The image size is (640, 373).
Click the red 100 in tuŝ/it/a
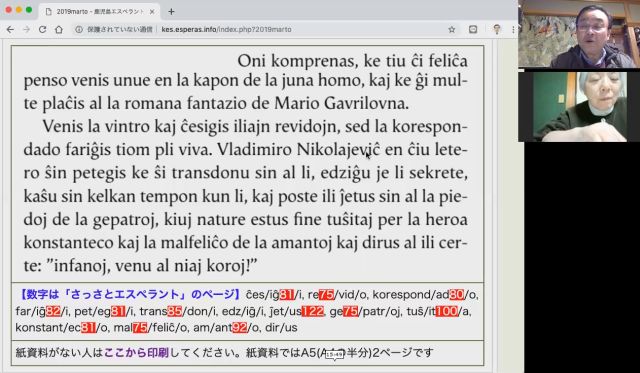[447, 311]
